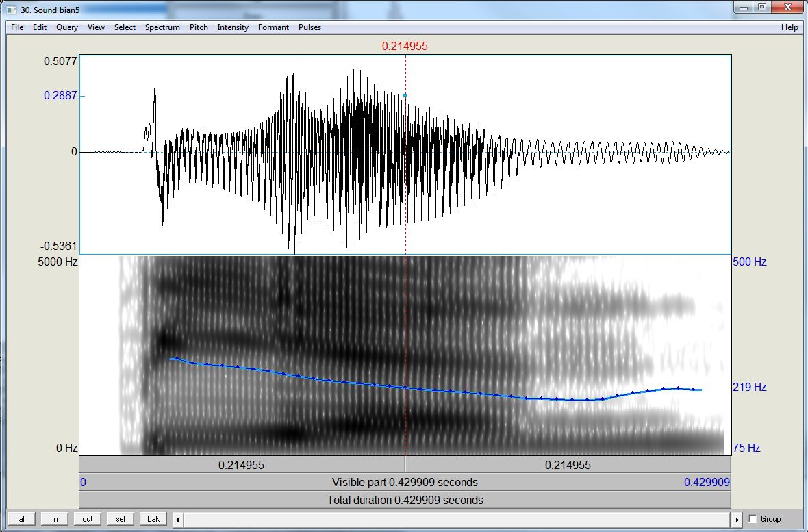Click the 'in' zoom button

(x=55, y=519)
